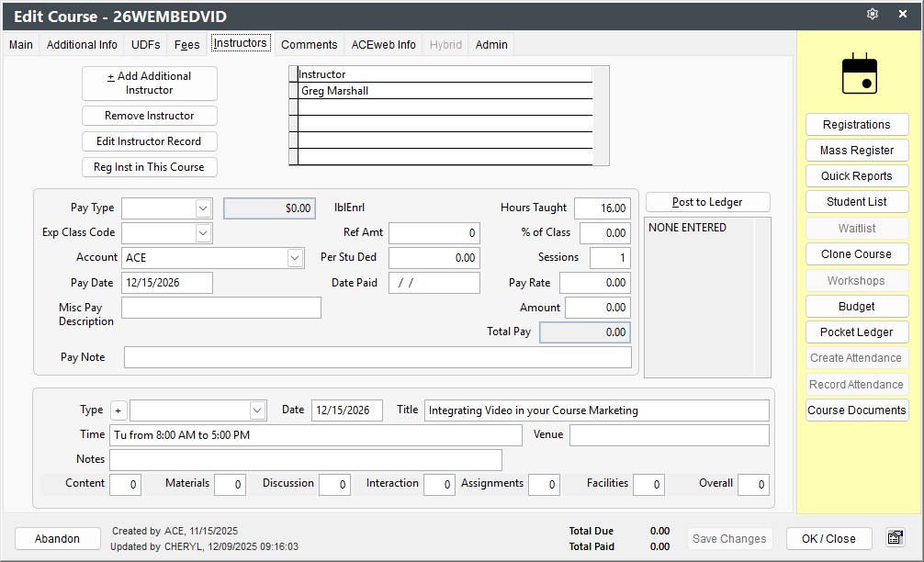Click the % of Class field
Image resolution: width=924 pixels, height=562 pixels.
click(605, 233)
